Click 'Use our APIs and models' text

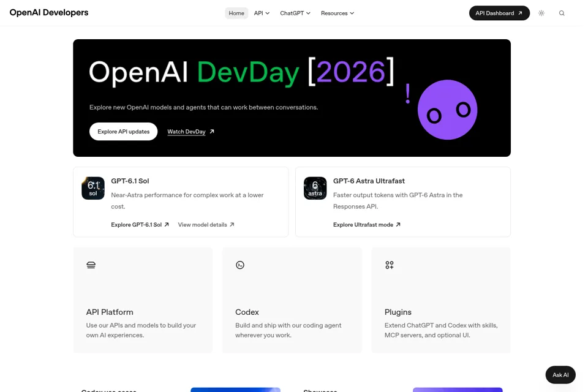tap(141, 330)
